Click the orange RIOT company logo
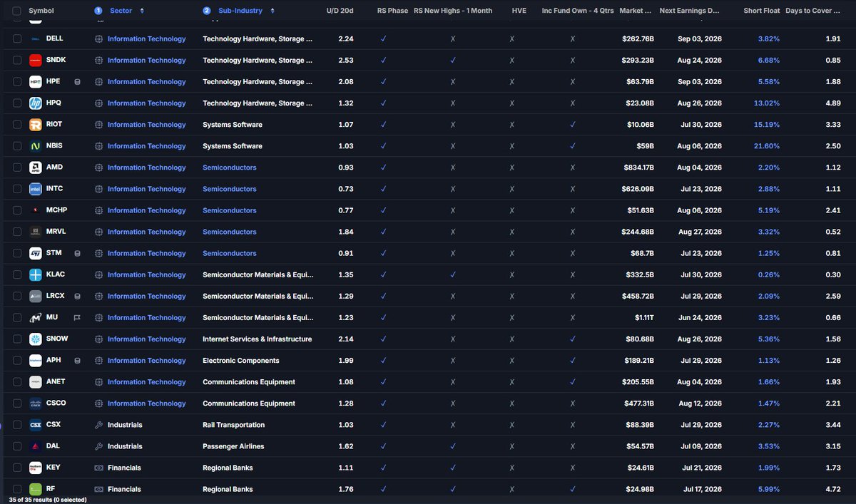Screen dimensions: 856x504 36,125
